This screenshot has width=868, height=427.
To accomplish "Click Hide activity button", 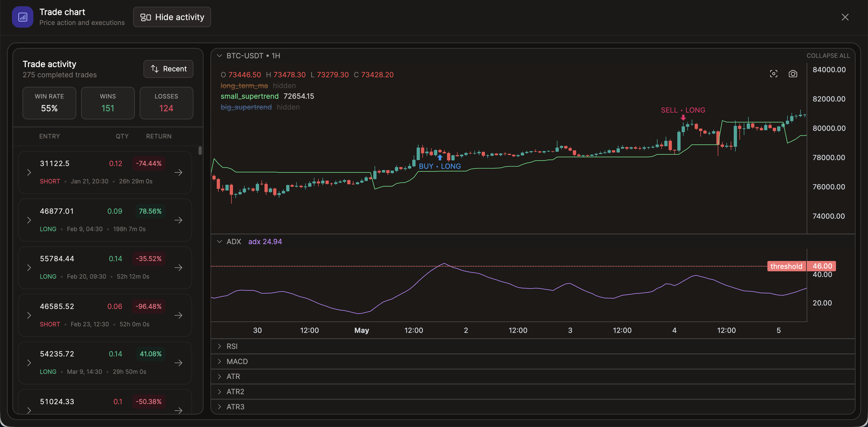I will click(172, 17).
